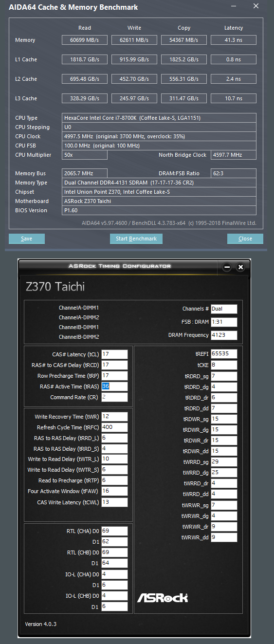Click the RTL (CHB) D0 input
Image resolution: width=274 pixels, height=644 pixels.
pos(114,552)
